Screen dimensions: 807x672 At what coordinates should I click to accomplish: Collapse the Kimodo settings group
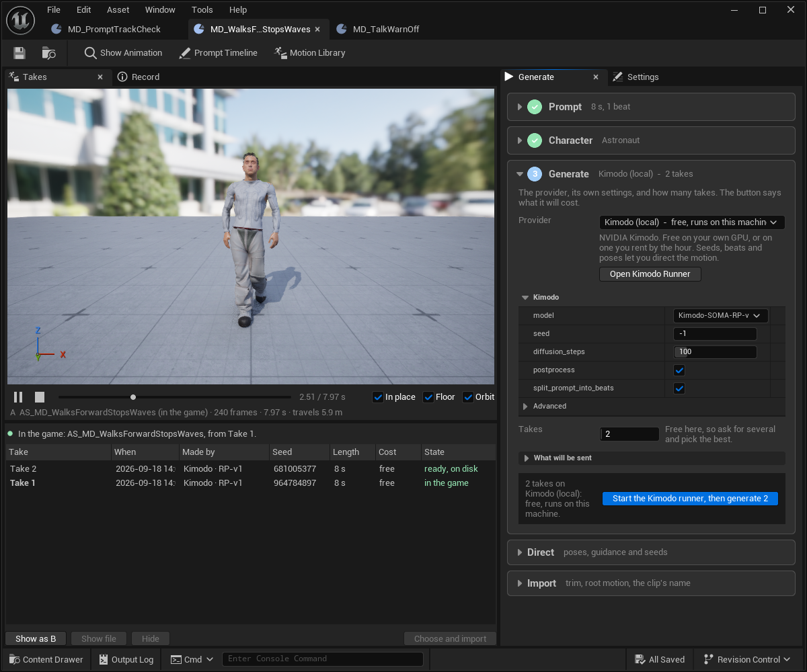[525, 297]
